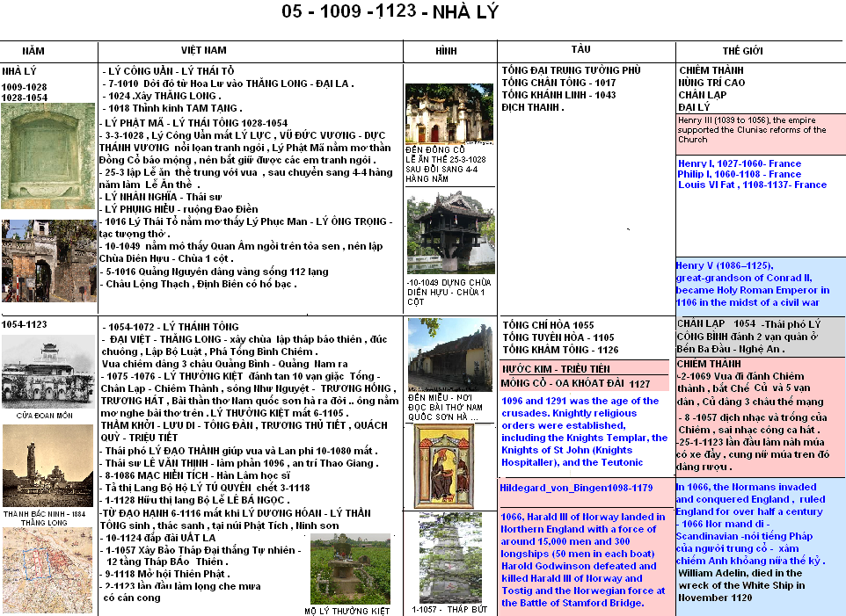Click the 1018 Thỉnh kinh TAM TẠNG line
Screen dimensions: 846x616
[x=174, y=108]
